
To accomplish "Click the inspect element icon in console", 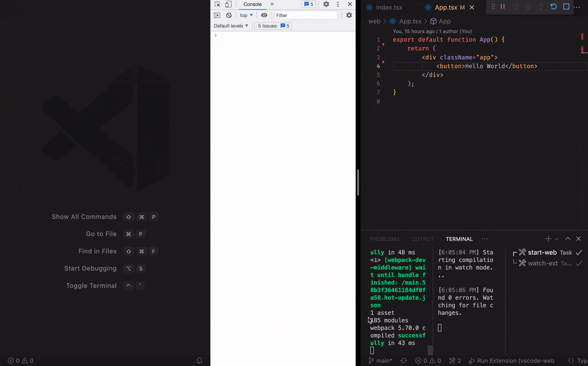I will (x=217, y=4).
